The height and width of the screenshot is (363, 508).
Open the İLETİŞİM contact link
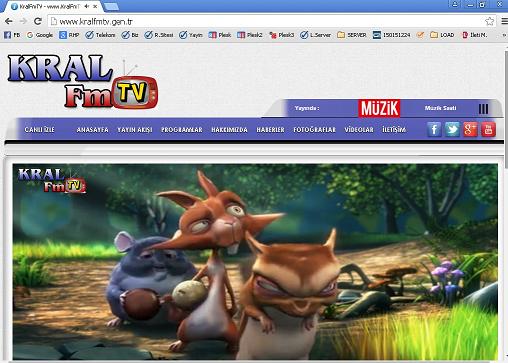coord(394,130)
